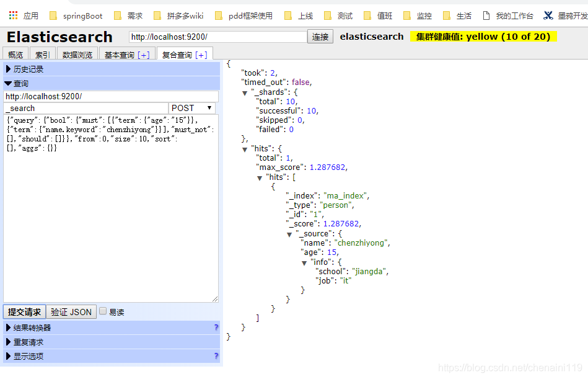This screenshot has height=379, width=588.
Task: Open the 上线 bookmark folder
Action: [x=299, y=16]
